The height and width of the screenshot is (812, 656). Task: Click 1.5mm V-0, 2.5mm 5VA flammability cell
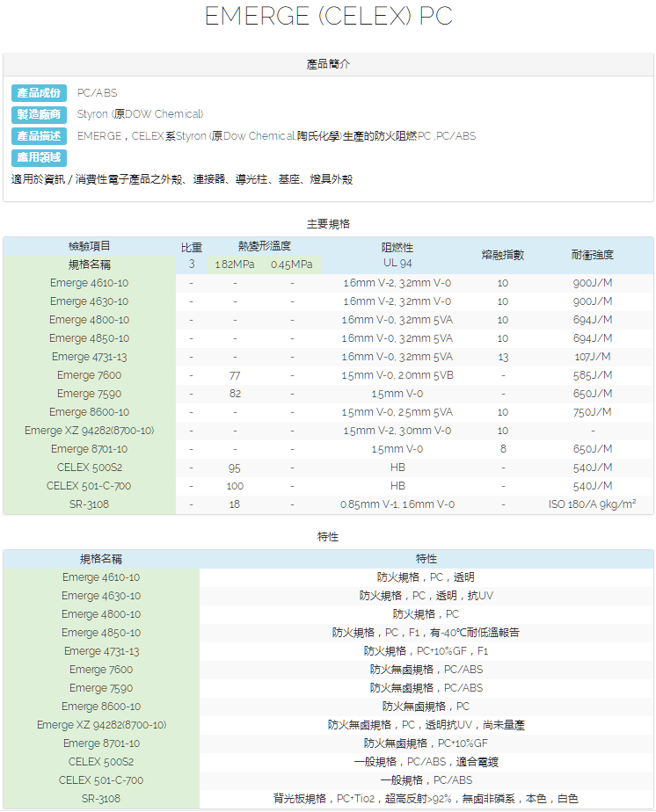397,411
